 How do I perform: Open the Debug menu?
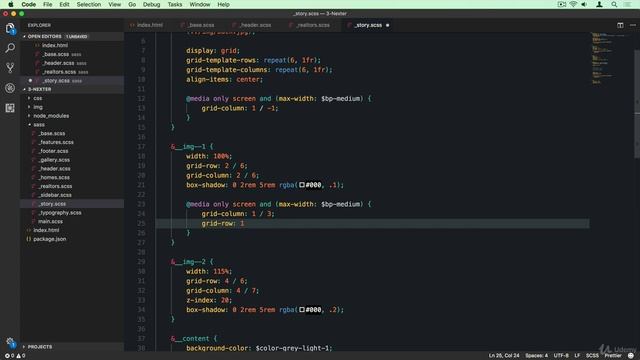pyautogui.click(x=151, y=4)
